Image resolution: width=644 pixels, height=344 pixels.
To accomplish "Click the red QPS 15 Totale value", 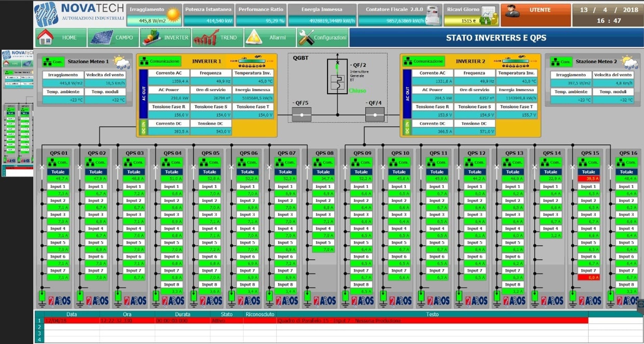I will pyautogui.click(x=588, y=179).
